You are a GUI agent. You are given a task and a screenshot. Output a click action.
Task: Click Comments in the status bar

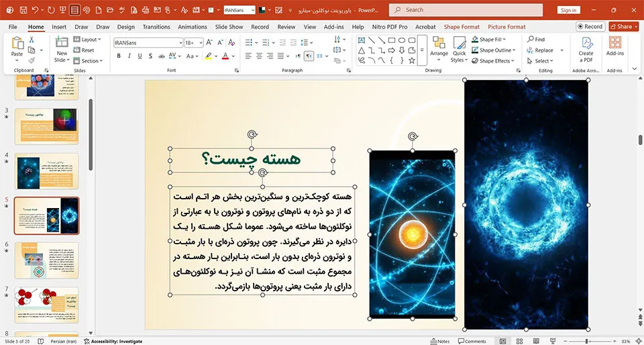(472, 341)
